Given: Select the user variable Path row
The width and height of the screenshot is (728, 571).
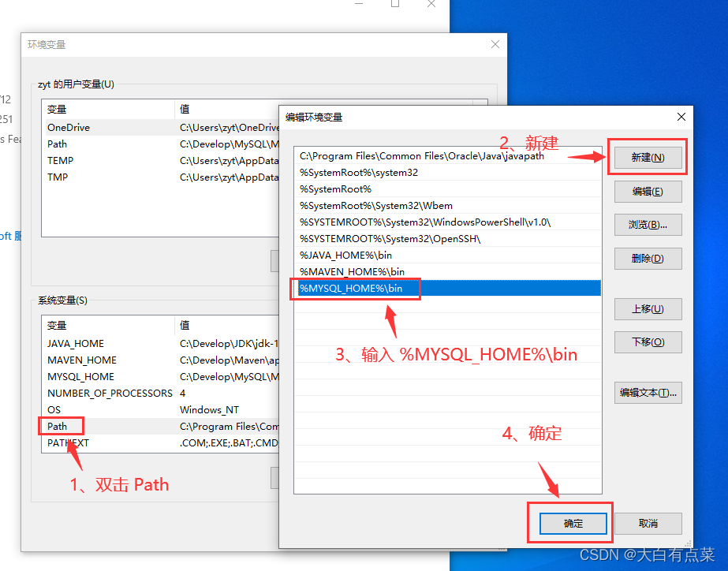Looking at the screenshot, I should [160, 144].
